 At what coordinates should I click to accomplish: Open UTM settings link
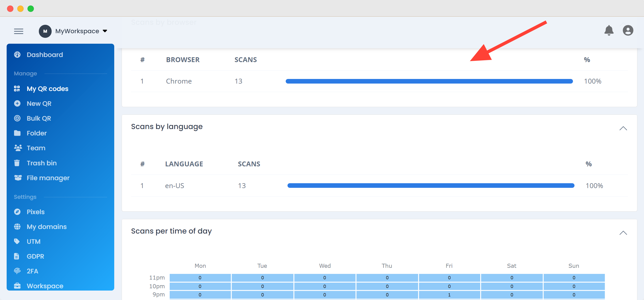click(x=33, y=241)
